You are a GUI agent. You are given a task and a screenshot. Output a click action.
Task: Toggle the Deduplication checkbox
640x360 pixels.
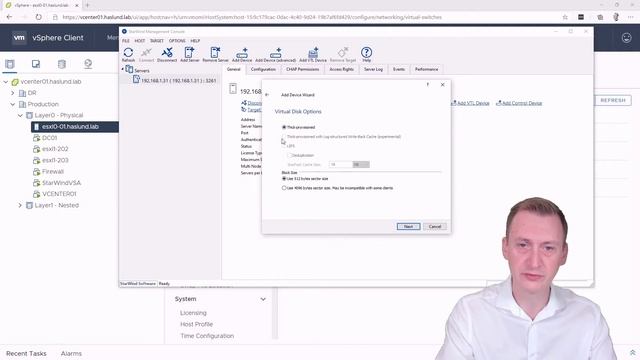[x=290, y=155]
